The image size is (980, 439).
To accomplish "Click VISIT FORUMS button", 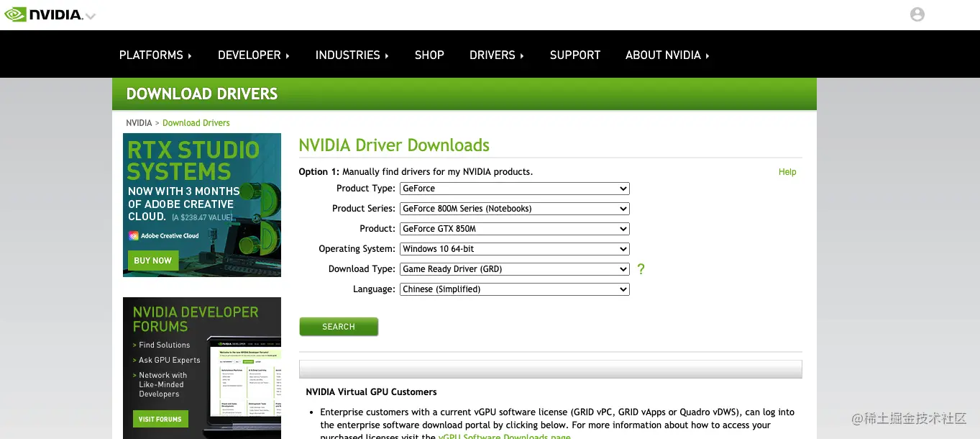I will tap(160, 419).
